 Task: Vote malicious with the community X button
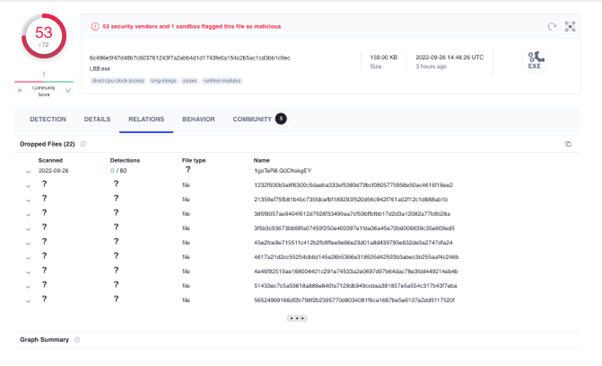tap(20, 91)
